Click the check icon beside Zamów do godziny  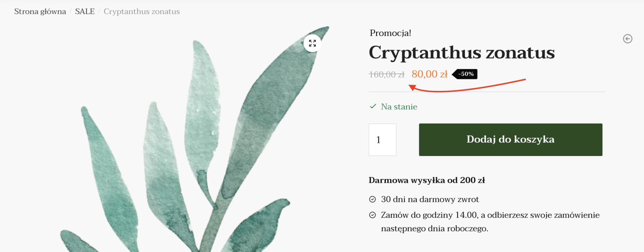(x=372, y=215)
